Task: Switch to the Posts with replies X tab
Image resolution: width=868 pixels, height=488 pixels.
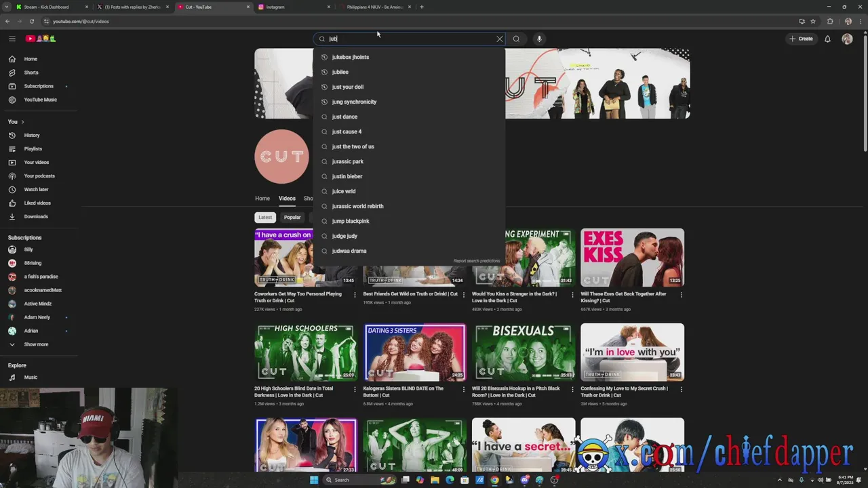Action: pyautogui.click(x=132, y=7)
